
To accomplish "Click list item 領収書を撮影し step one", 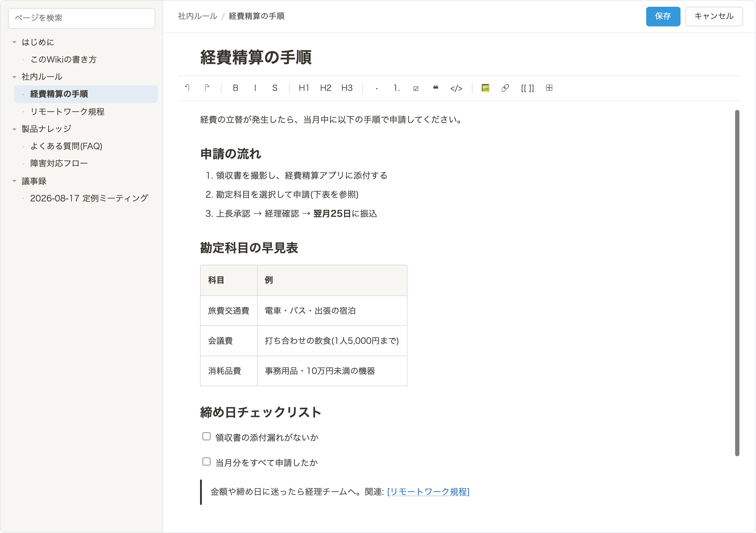I will 302,176.
